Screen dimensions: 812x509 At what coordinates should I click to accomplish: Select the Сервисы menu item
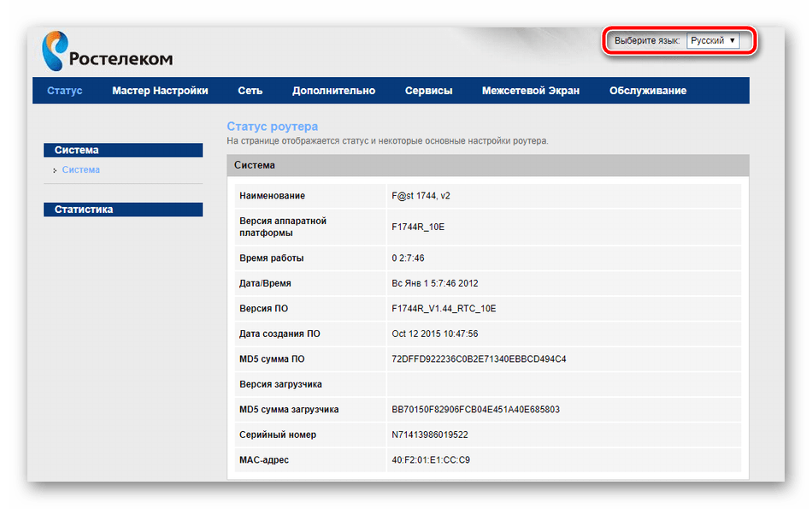[428, 91]
